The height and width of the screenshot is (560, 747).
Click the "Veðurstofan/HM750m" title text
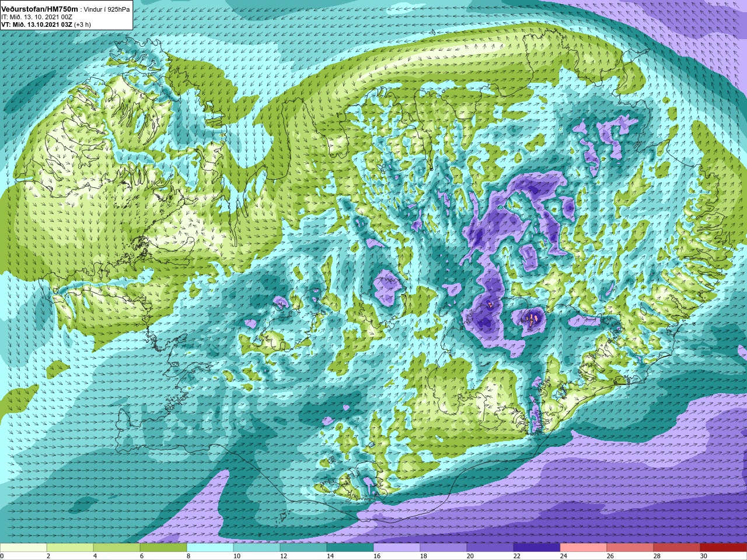pos(40,9)
